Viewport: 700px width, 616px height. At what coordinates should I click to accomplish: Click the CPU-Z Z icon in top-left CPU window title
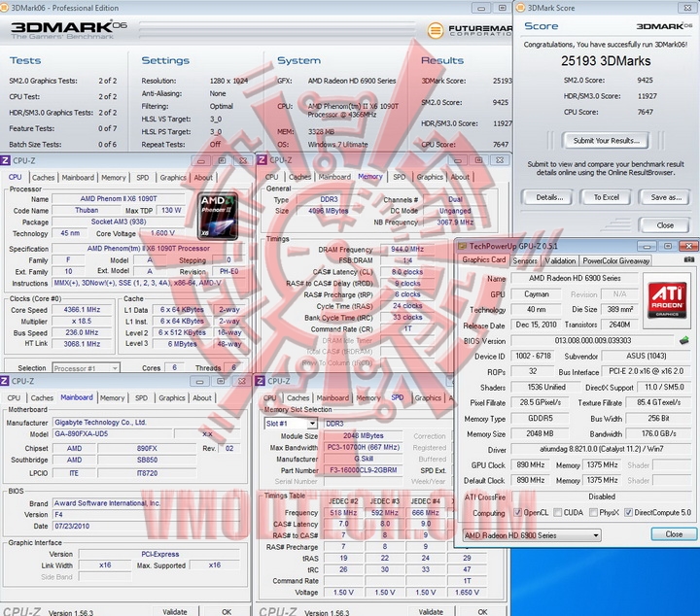(x=6, y=160)
